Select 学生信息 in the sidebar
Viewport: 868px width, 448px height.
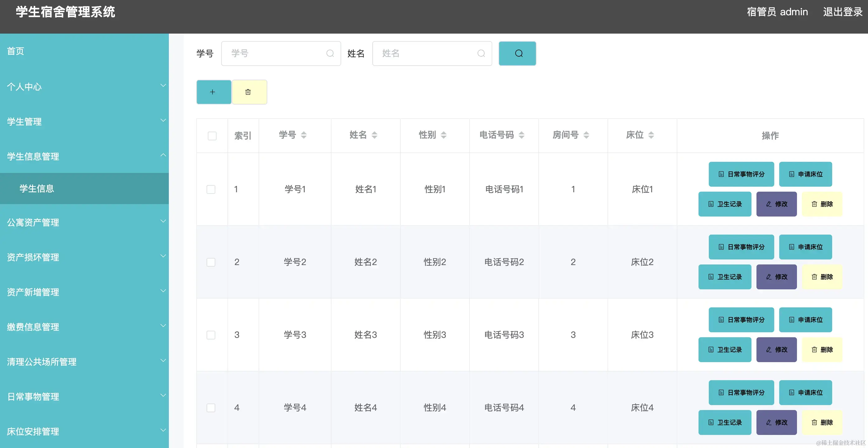pos(36,189)
